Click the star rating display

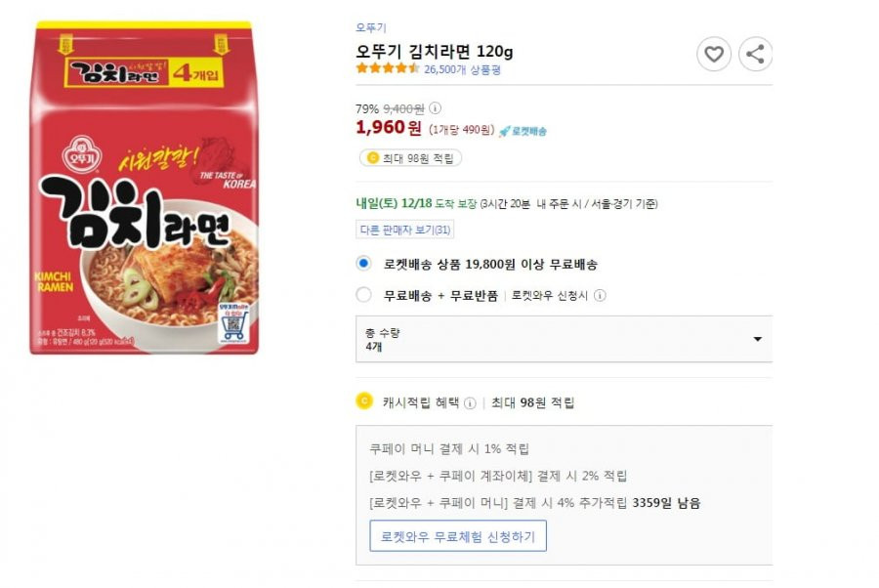tap(388, 68)
